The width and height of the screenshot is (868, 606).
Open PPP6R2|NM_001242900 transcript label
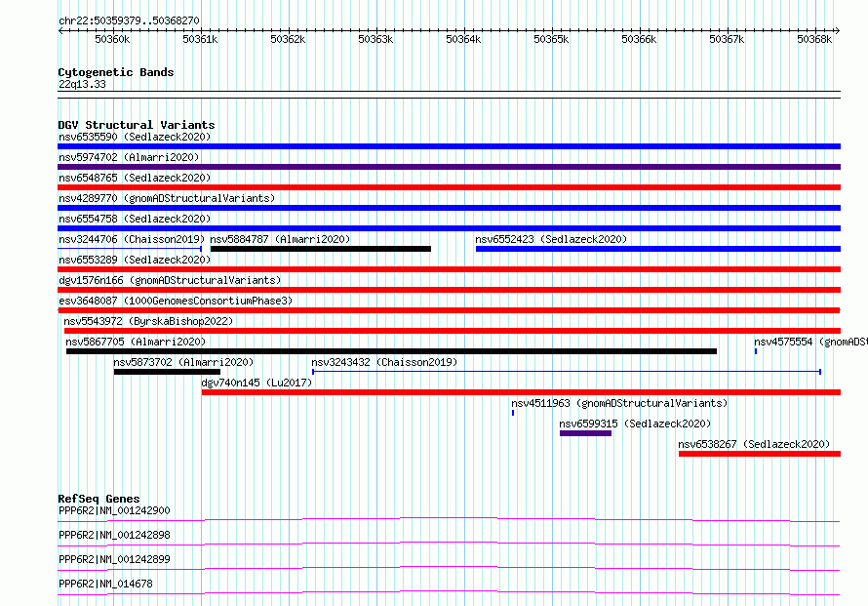tap(114, 510)
